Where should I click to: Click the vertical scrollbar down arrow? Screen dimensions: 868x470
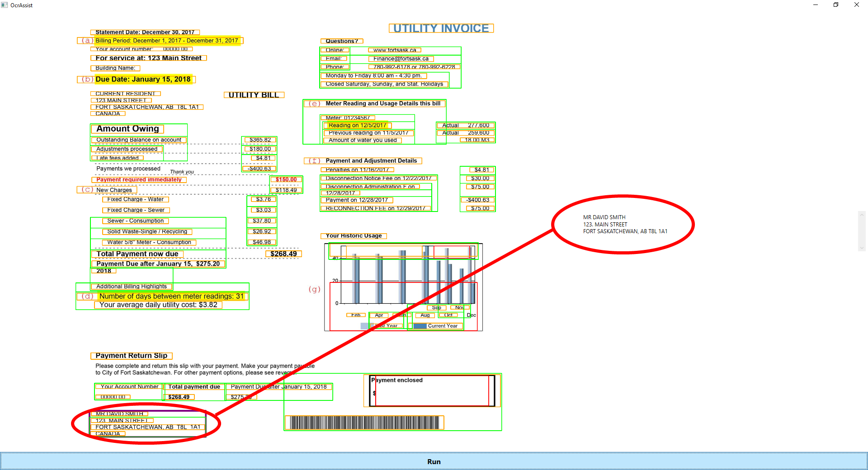[x=862, y=248]
